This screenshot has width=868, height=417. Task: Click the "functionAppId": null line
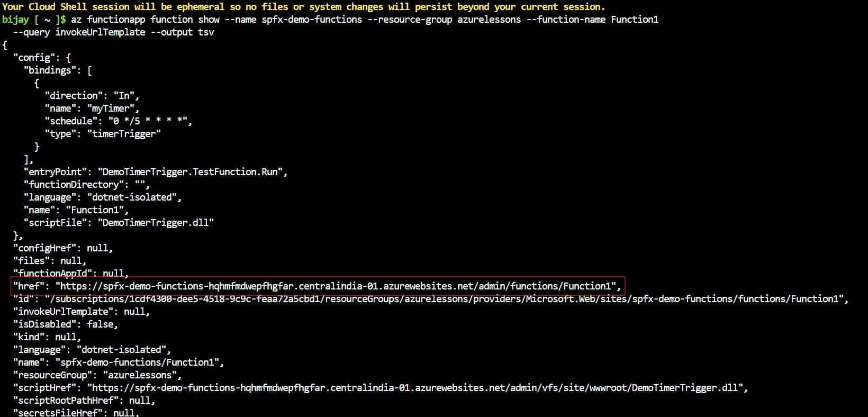(71, 274)
